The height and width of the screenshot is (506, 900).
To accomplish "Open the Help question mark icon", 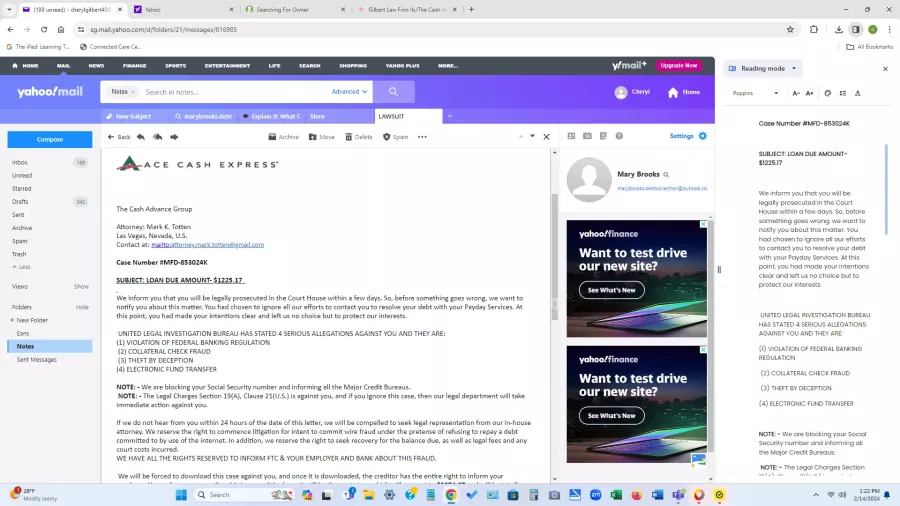I will (619, 136).
